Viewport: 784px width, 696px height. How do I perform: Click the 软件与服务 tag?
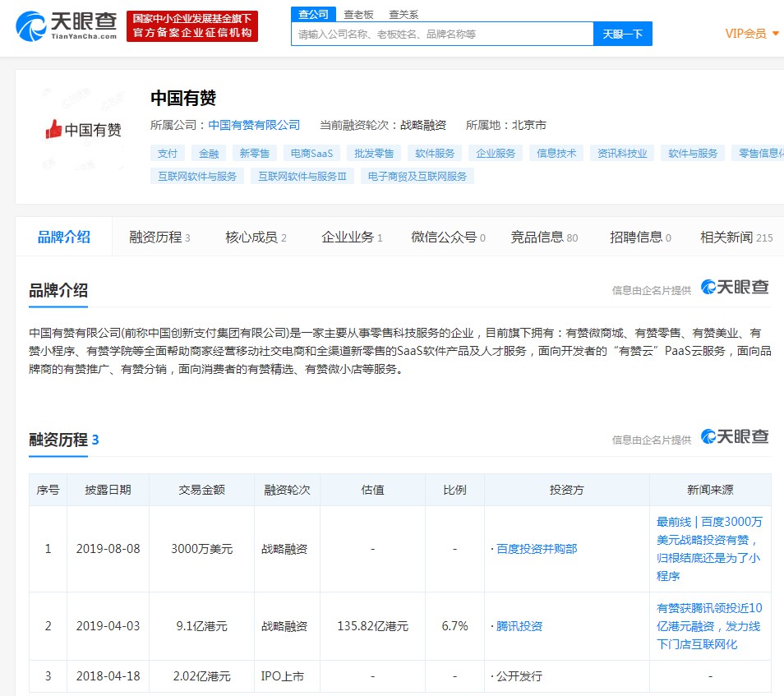click(693, 154)
